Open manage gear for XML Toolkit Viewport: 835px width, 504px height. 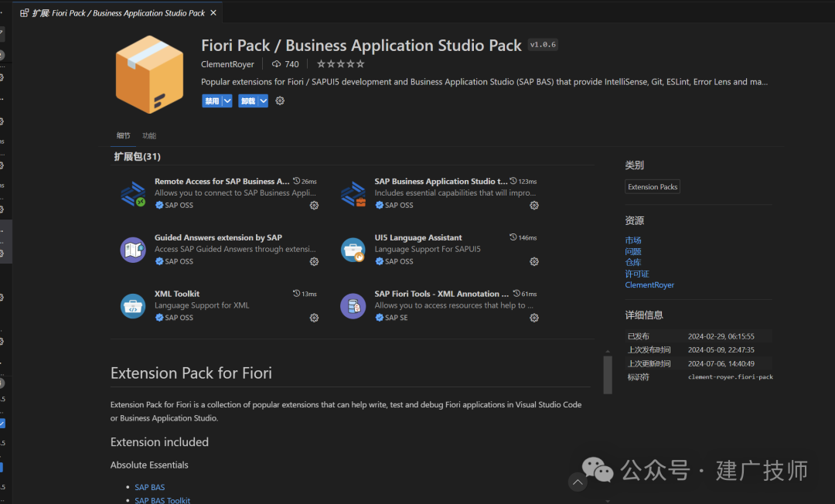point(314,318)
